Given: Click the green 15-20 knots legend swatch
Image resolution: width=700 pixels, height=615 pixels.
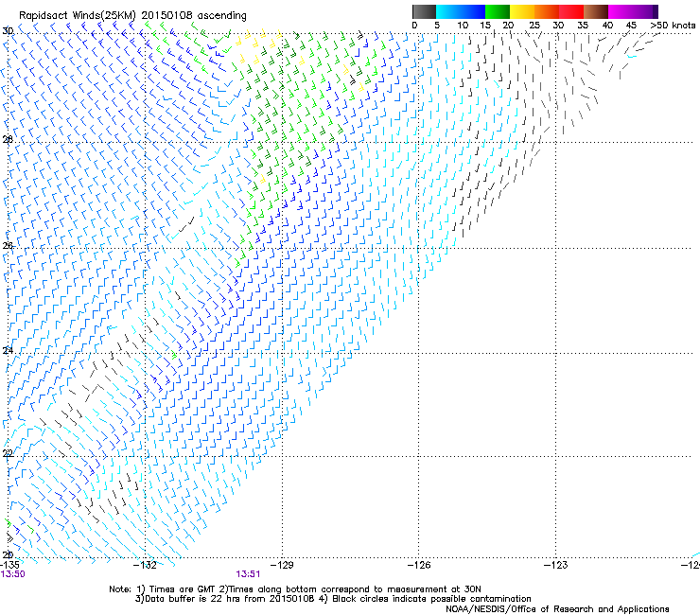Looking at the screenshot, I should (498, 11).
